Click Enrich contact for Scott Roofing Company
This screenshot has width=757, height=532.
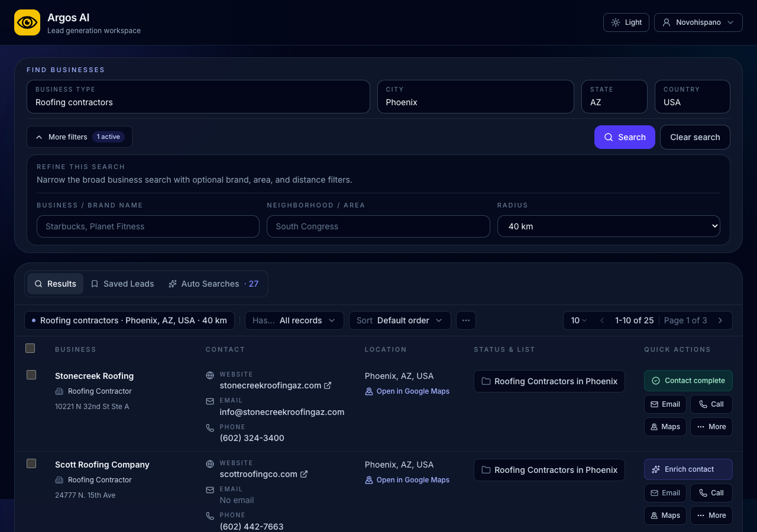click(688, 469)
